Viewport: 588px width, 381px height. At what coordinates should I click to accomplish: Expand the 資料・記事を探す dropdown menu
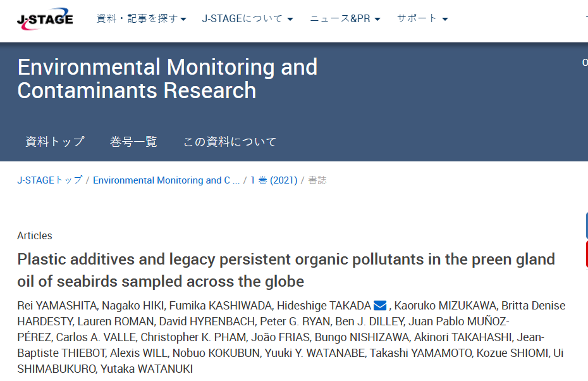142,18
